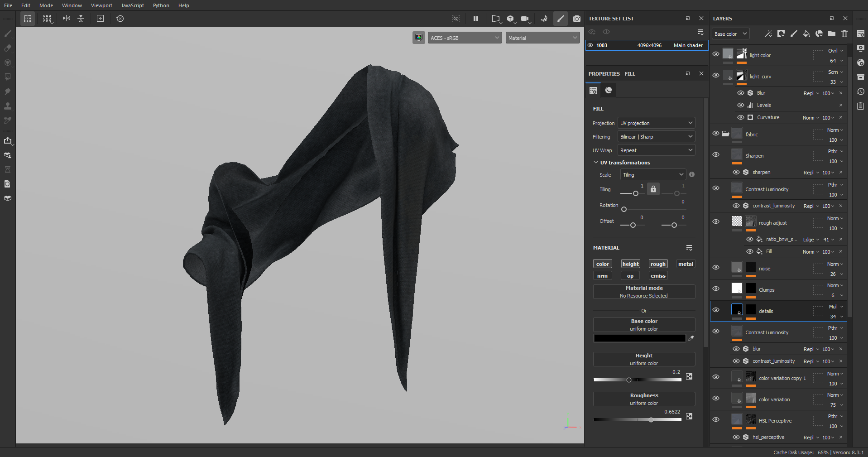The width and height of the screenshot is (868, 457).
Task: Toggle symmetry tool in top toolbar
Action: tap(67, 19)
